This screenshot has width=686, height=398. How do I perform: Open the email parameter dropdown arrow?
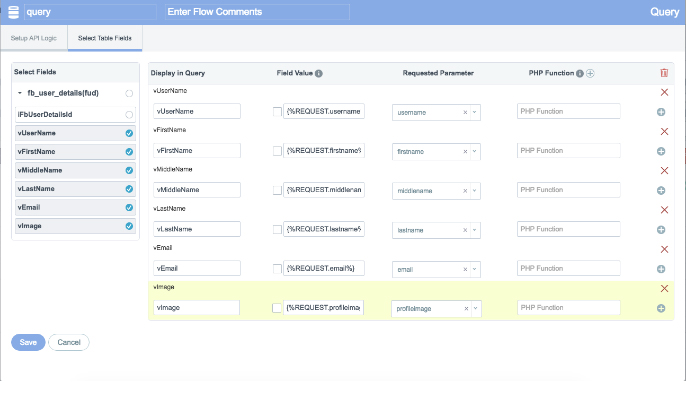pyautogui.click(x=475, y=269)
